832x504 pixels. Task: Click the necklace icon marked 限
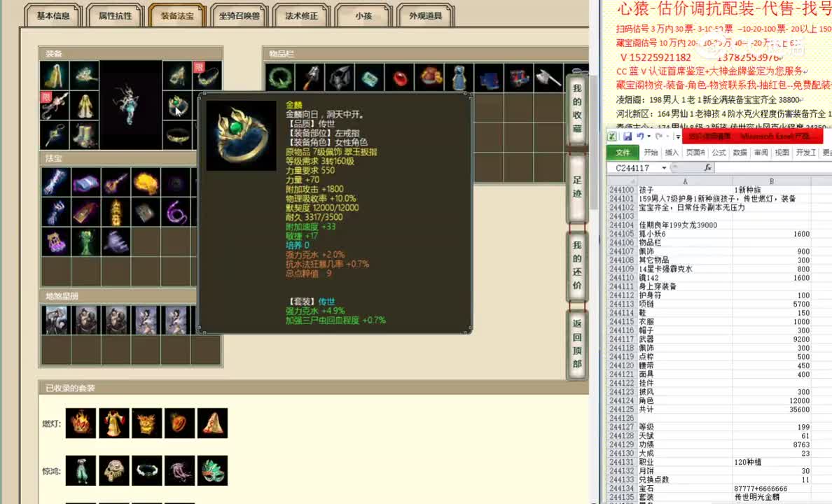point(208,76)
